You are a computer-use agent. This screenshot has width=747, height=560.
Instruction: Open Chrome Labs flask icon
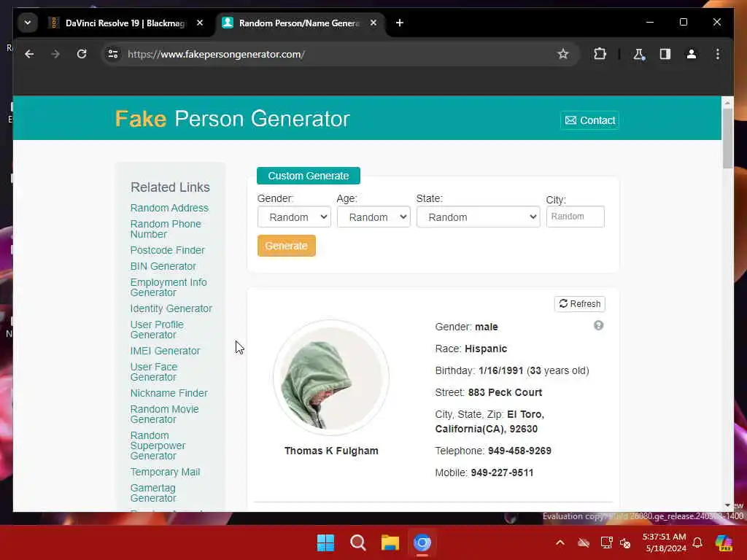639,54
